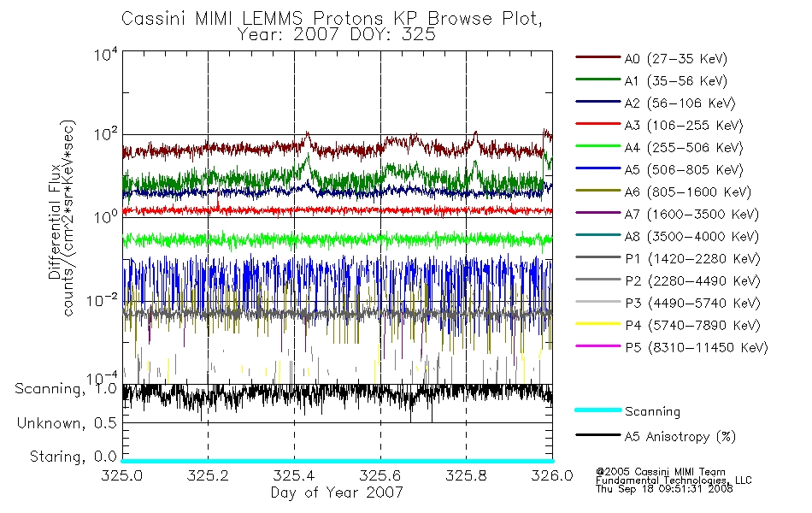Screen dimensions: 812x513
Task: Click the Fundamental Technologies, LLC credit text
Action: coord(674,481)
